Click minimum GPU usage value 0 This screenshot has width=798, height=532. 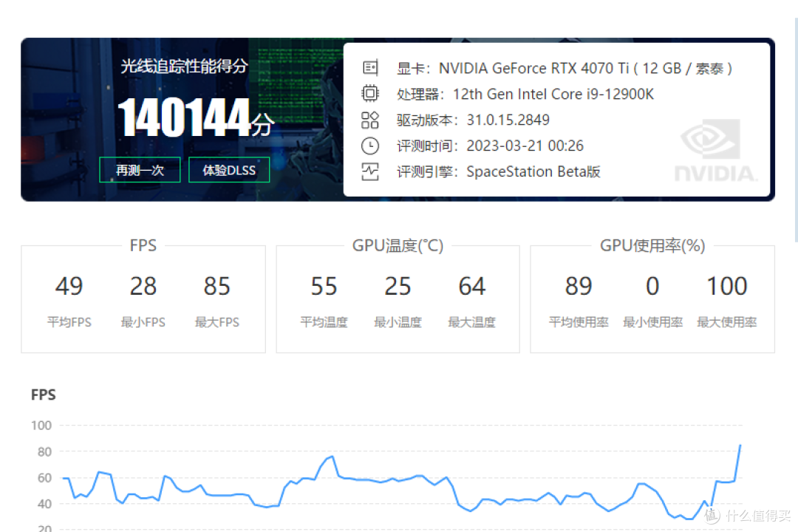[652, 286]
